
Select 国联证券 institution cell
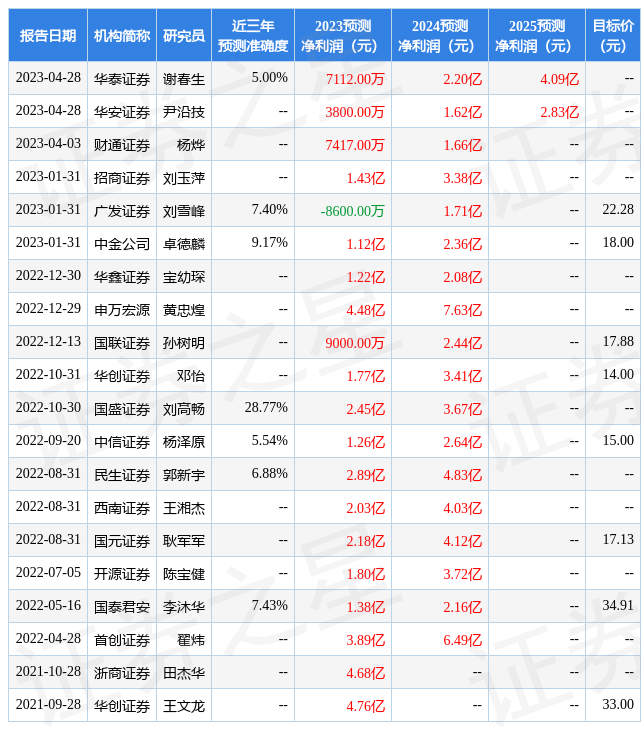[122, 343]
